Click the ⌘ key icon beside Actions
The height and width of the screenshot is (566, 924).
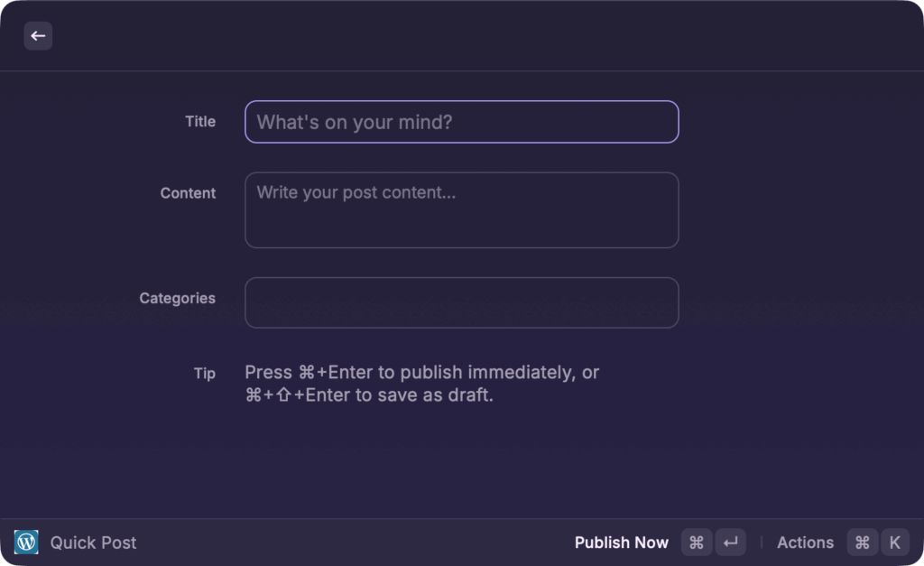(862, 542)
